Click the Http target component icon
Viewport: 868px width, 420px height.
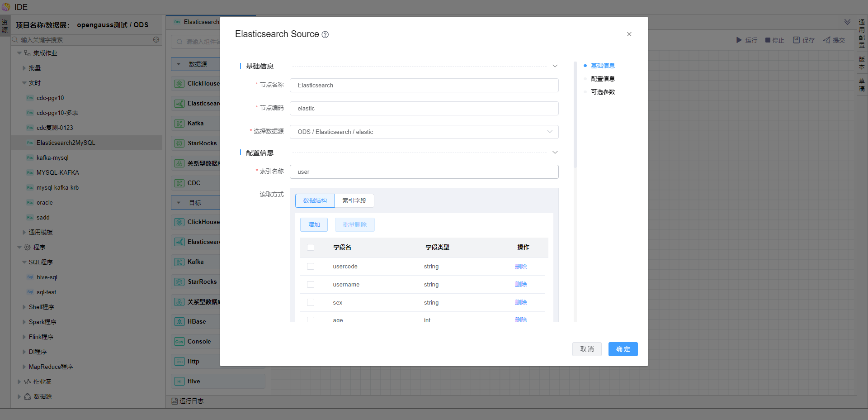click(179, 362)
